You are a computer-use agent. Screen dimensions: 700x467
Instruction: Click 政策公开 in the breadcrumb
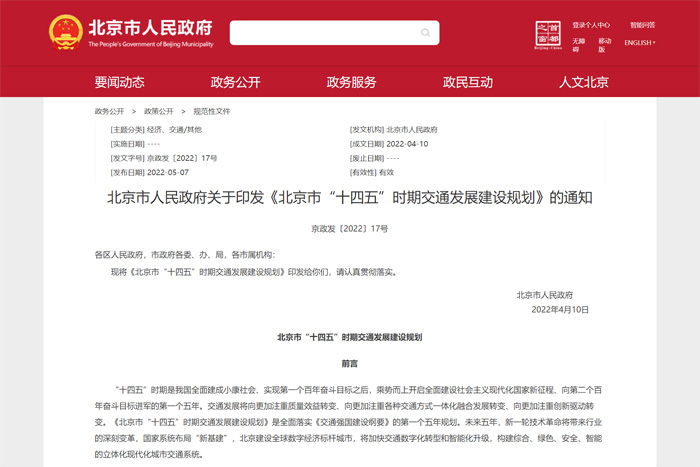click(158, 111)
